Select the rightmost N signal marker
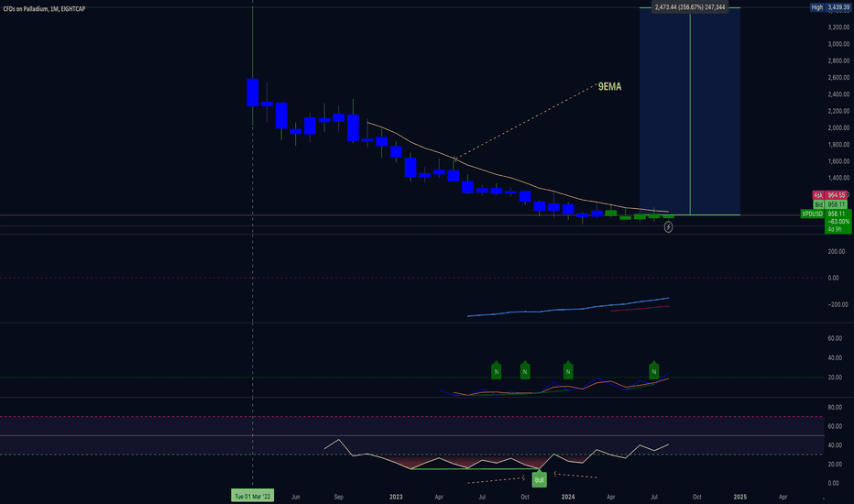854x504 pixels. (654, 370)
